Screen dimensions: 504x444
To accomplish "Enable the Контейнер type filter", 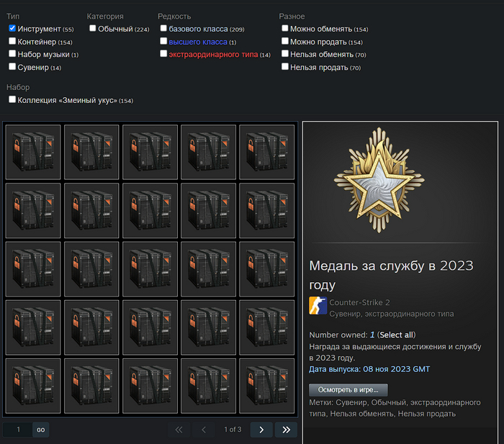I will coord(12,41).
